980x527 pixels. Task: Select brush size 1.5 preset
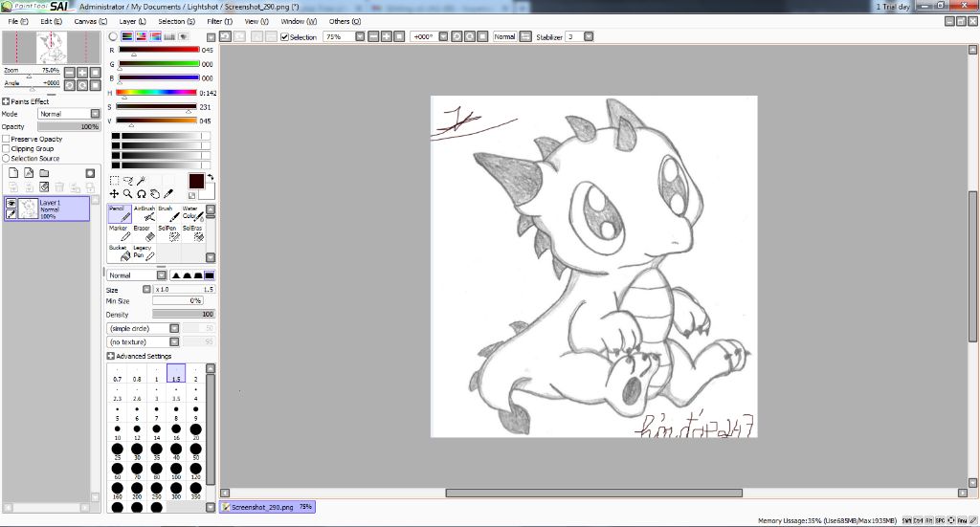tap(176, 373)
